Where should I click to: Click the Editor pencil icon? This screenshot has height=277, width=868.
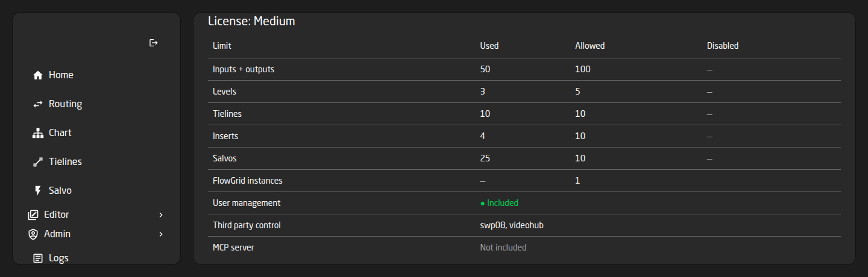point(33,215)
